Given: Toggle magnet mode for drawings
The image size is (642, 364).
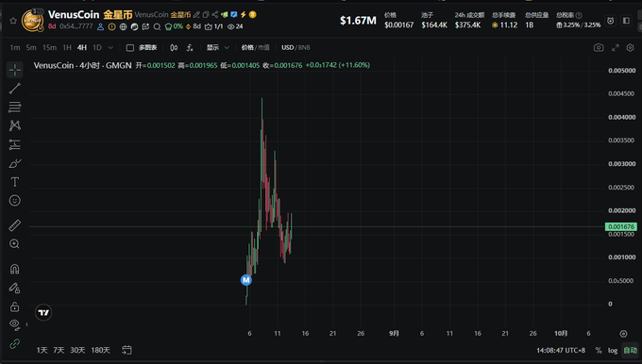Looking at the screenshot, I should [x=15, y=269].
